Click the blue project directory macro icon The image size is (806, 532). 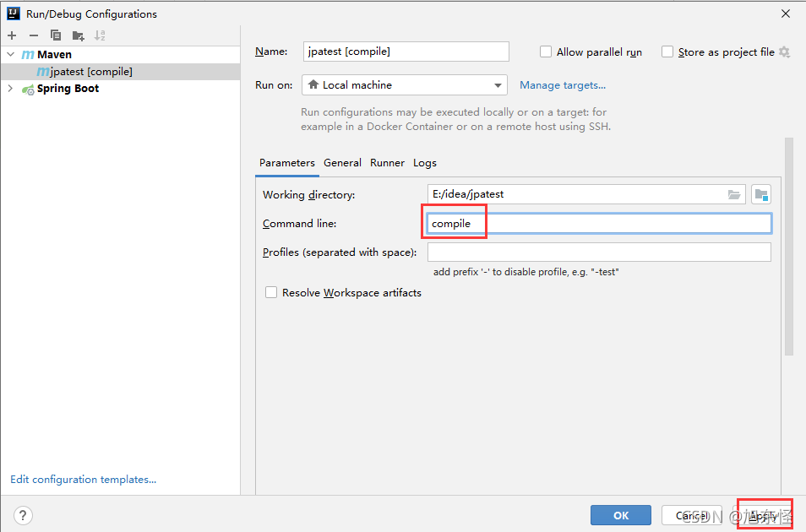pyautogui.click(x=761, y=193)
